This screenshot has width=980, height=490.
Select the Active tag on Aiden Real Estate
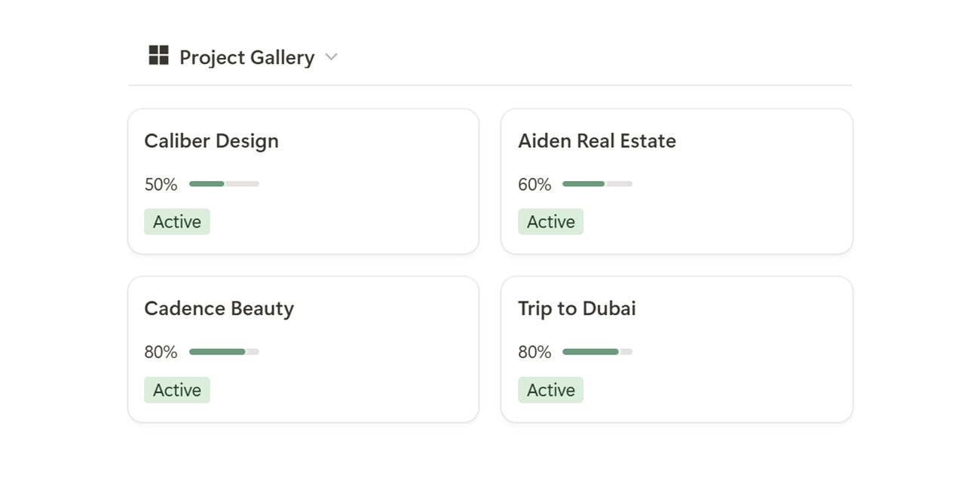[550, 222]
